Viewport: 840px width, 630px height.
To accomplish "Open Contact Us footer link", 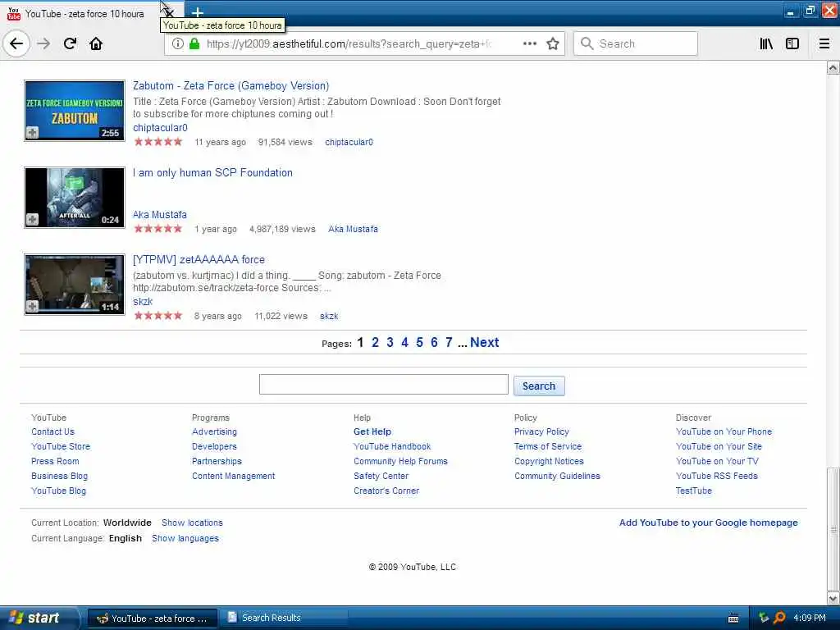I will click(52, 431).
